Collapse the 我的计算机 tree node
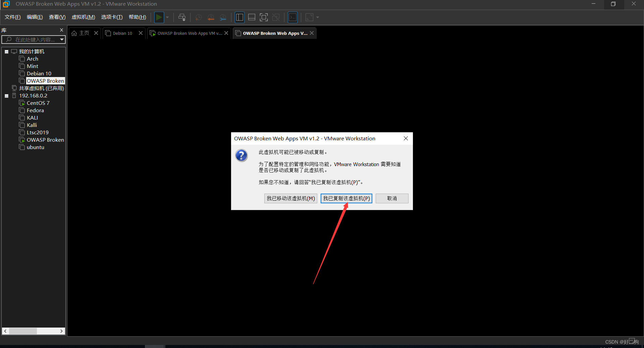The height and width of the screenshot is (348, 644). 6,52
